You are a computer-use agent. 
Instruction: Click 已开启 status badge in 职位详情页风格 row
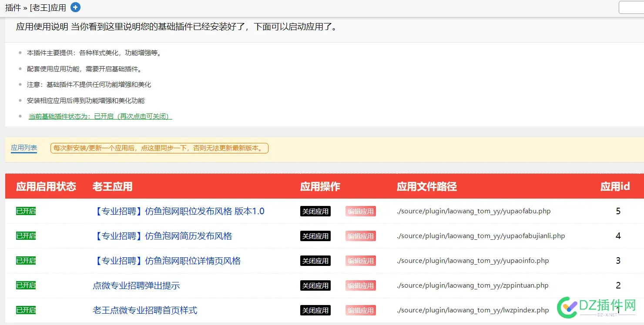26,261
